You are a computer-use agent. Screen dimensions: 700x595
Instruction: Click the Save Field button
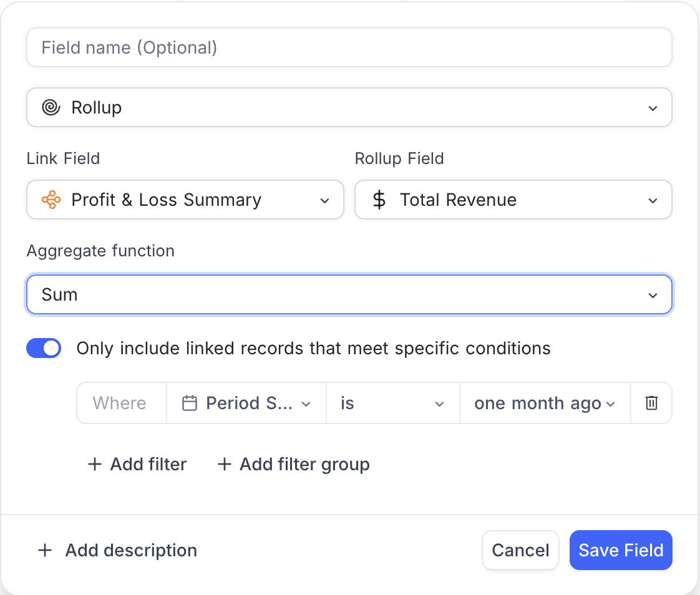(621, 550)
